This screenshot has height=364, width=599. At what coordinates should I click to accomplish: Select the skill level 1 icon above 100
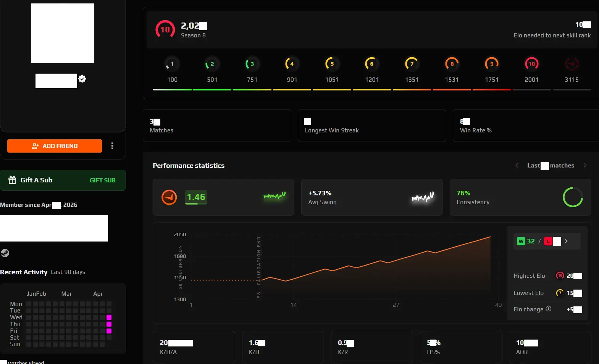pyautogui.click(x=172, y=64)
